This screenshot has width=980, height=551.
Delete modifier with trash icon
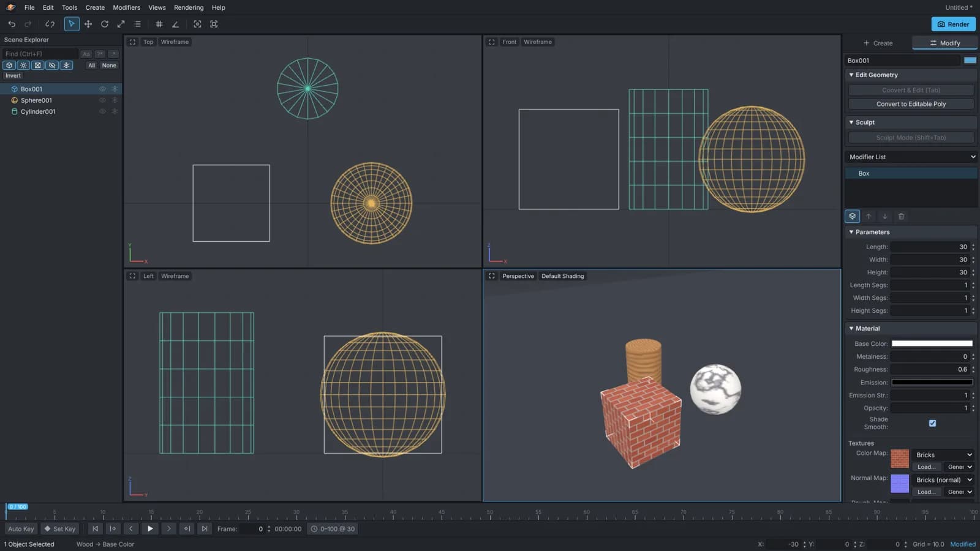click(x=901, y=216)
